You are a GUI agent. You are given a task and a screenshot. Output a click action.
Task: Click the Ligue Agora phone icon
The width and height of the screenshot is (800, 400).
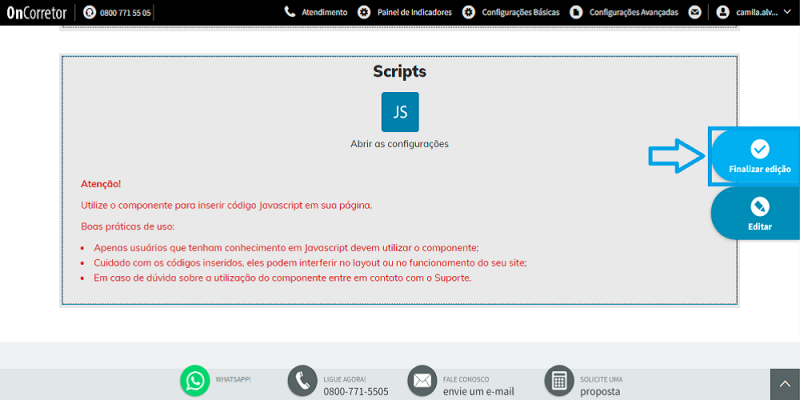[x=303, y=381]
